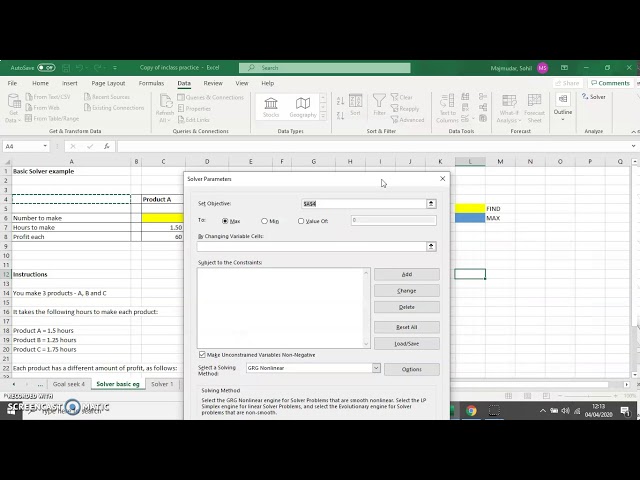
Task: Click the Refresh All icon
Action: click(165, 108)
